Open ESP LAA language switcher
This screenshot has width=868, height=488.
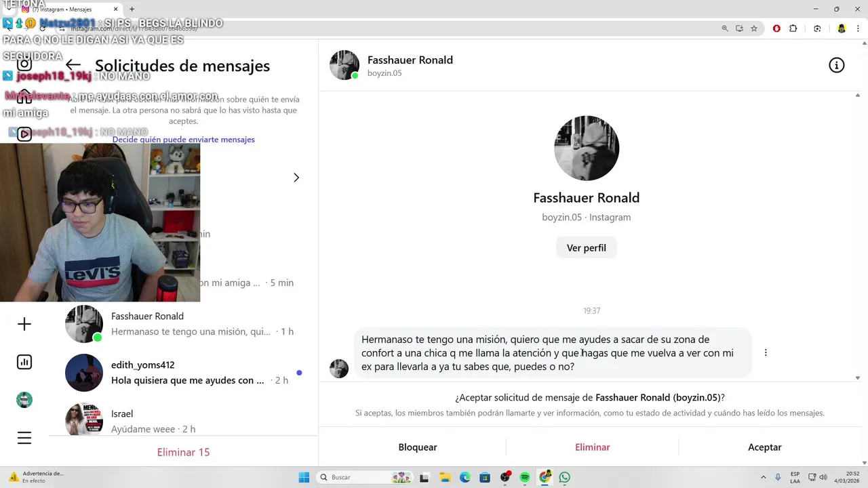(795, 477)
